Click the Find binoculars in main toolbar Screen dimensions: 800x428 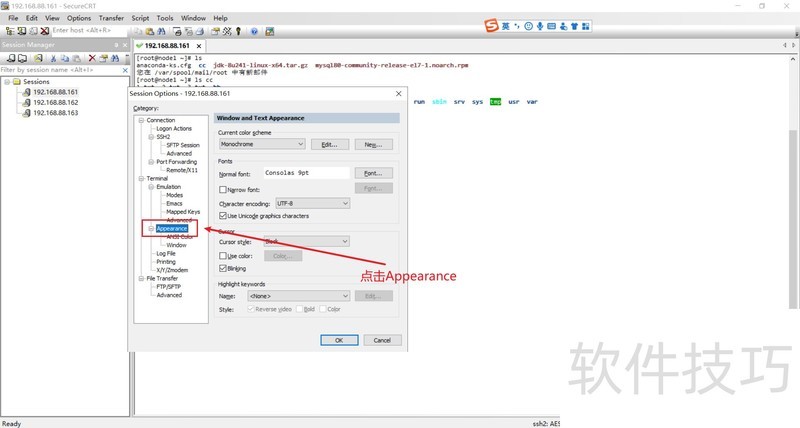(161, 32)
